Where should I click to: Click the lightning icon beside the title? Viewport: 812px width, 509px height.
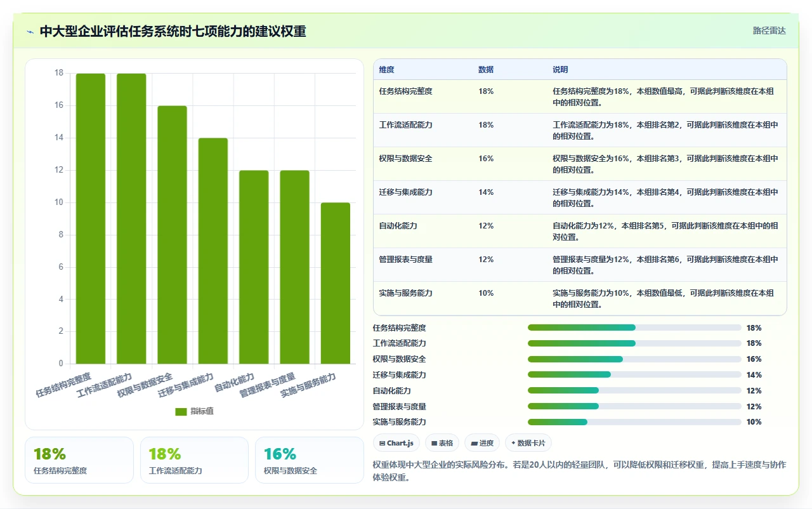(x=30, y=31)
